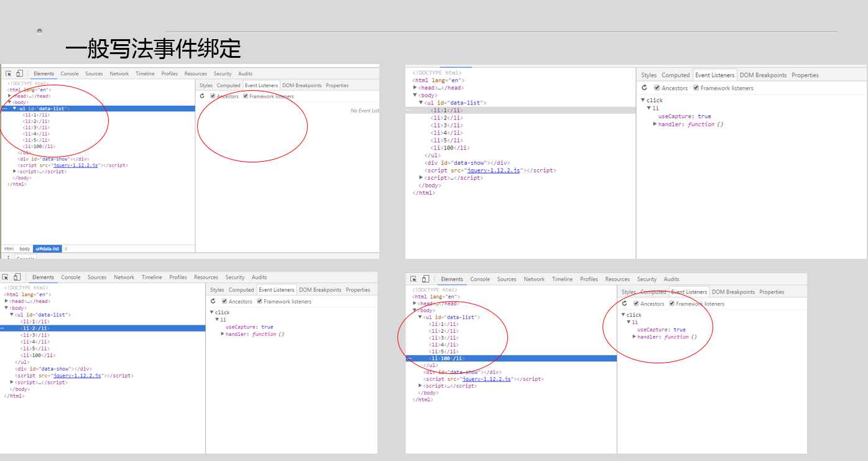Open Audits tab where li 2 is highlighted
This screenshot has width=868, height=461.
pyautogui.click(x=259, y=277)
